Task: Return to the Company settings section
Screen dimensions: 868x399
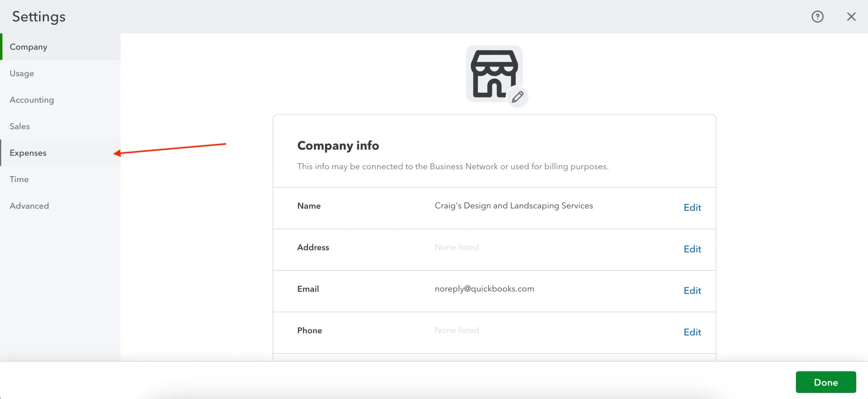Action: pos(28,47)
